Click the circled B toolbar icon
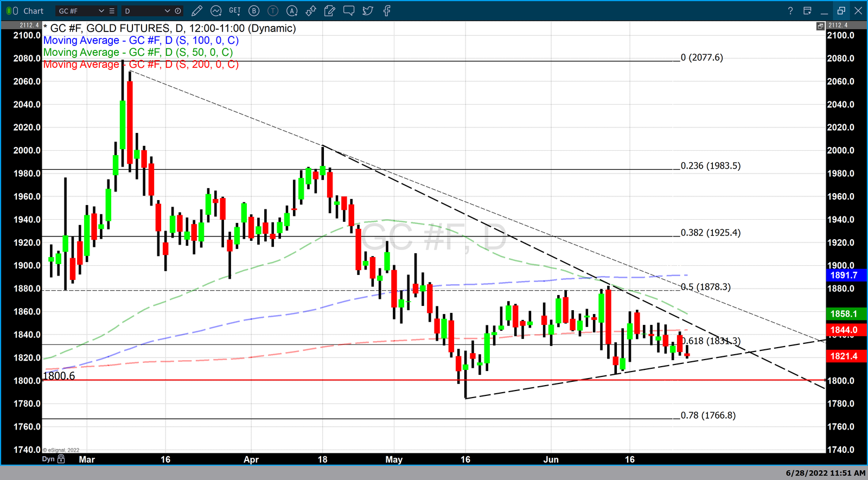Screen dimensions: 868x480 coord(254,11)
